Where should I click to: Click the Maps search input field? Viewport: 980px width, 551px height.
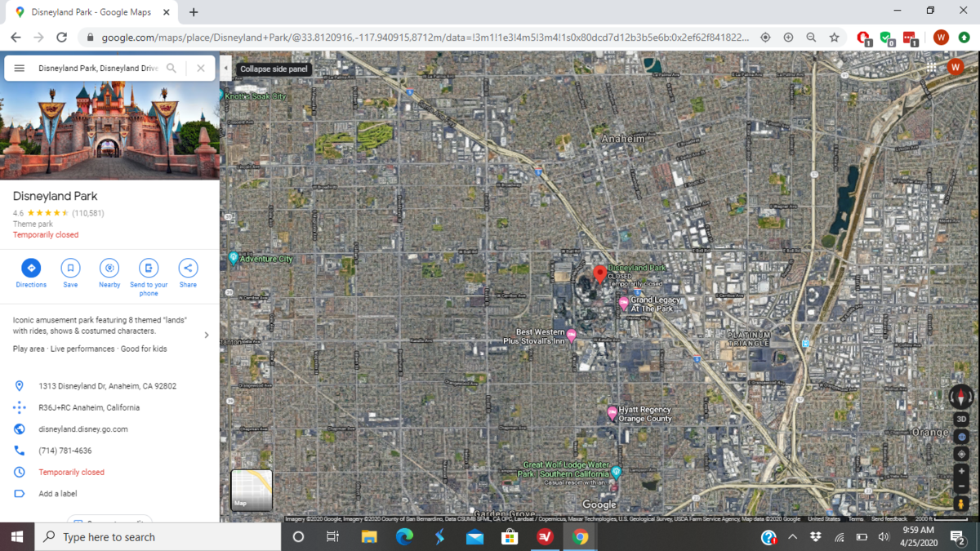98,69
